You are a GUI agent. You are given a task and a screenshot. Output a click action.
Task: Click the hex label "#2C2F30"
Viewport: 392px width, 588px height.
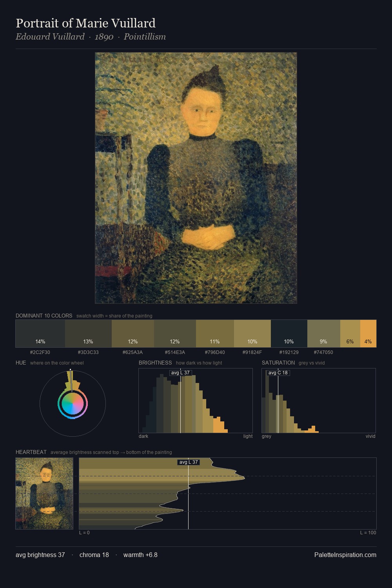click(40, 352)
